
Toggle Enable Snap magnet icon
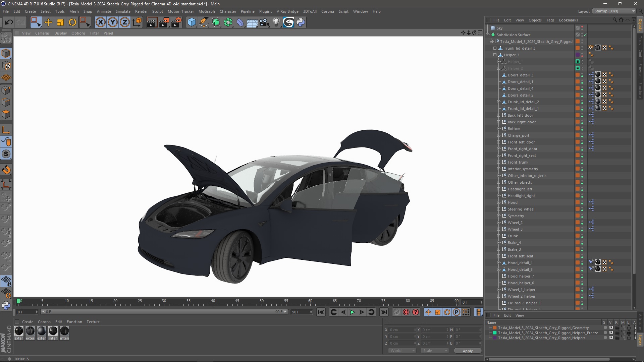point(6,170)
